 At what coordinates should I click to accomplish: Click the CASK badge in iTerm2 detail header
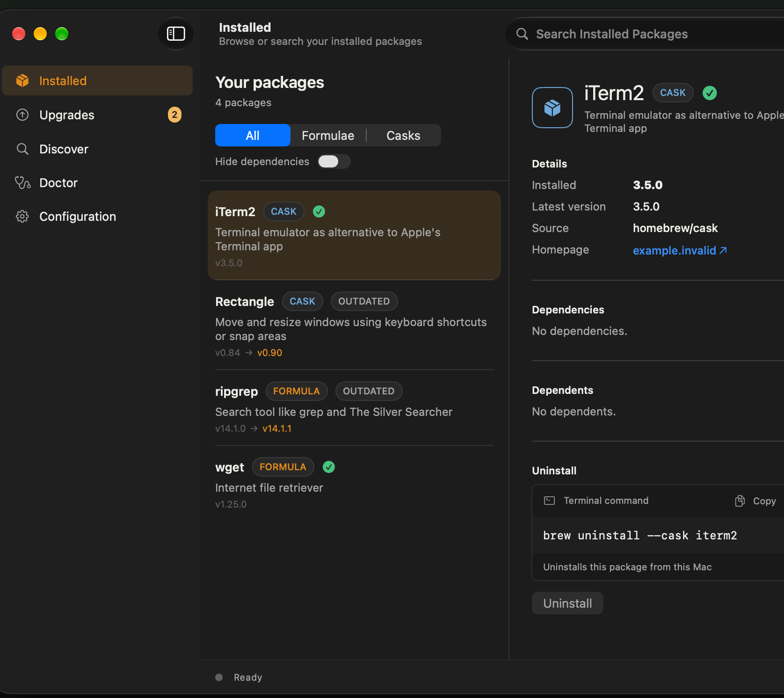point(673,93)
